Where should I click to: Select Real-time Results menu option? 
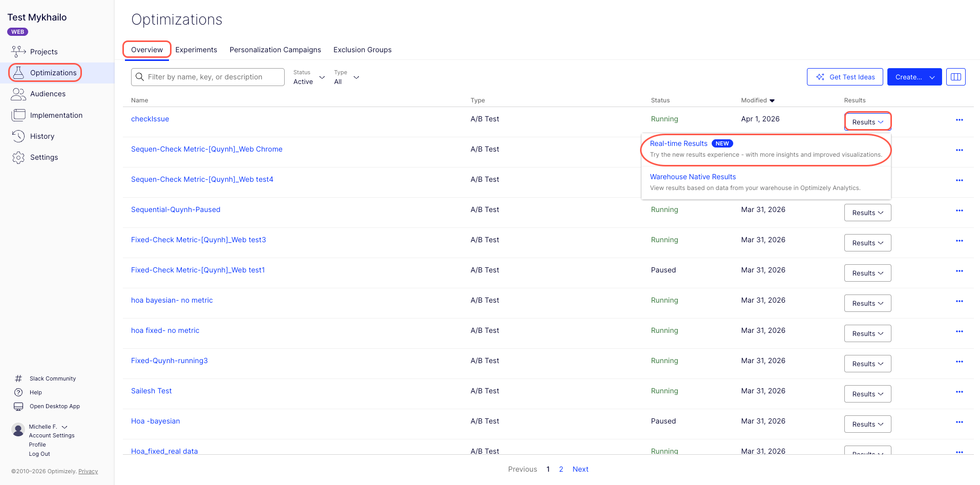678,143
